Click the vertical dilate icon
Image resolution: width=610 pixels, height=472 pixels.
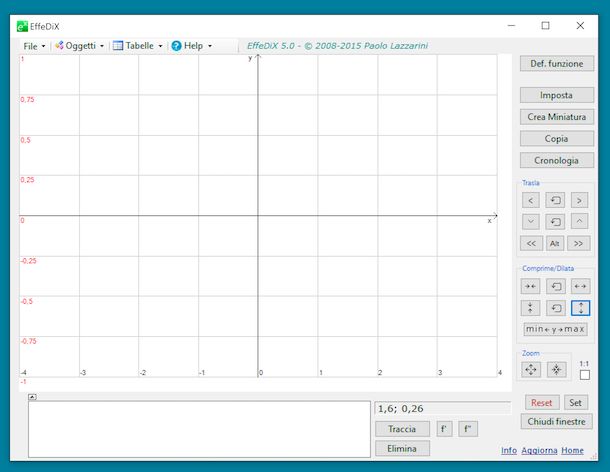pos(580,308)
